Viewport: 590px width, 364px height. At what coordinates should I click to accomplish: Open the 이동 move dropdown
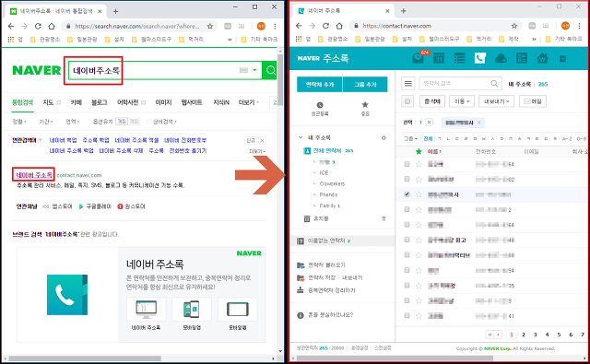click(x=462, y=101)
